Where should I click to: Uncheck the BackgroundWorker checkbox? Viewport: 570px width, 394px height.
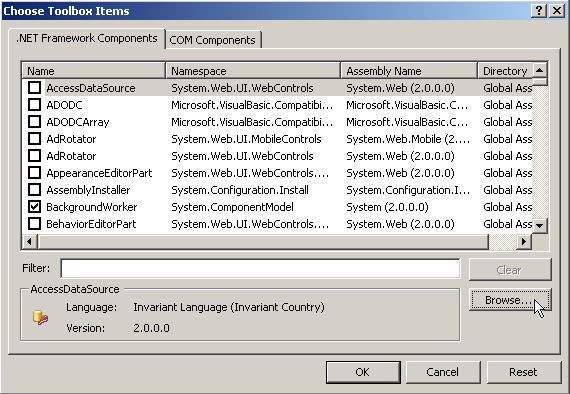pyautogui.click(x=35, y=207)
